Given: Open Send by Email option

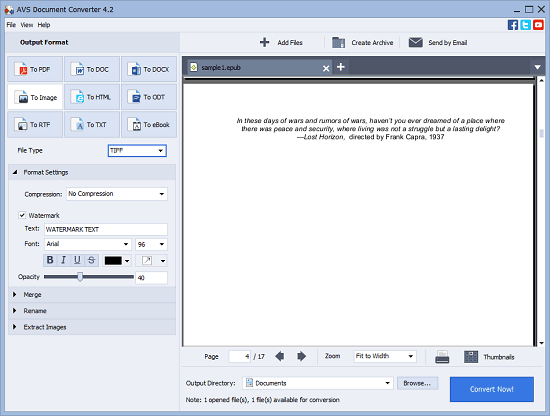Looking at the screenshot, I should tap(438, 42).
